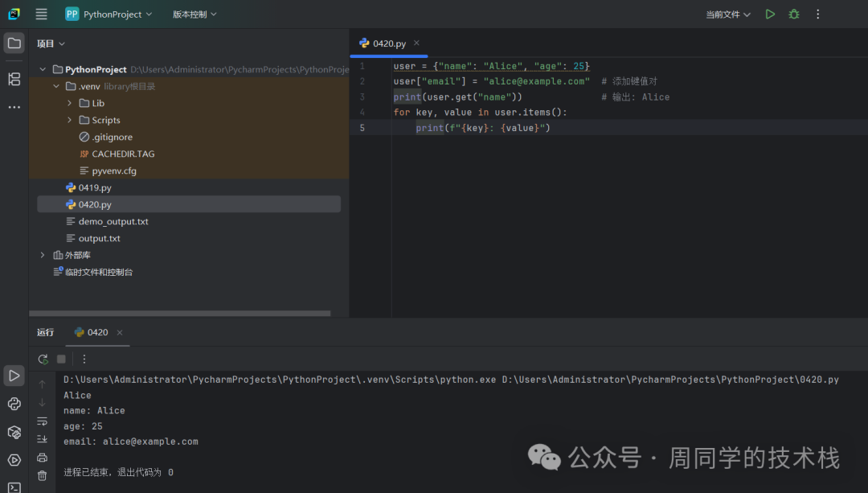Open the Structure tool window icon
Image resolution: width=868 pixels, height=493 pixels.
click(x=14, y=79)
